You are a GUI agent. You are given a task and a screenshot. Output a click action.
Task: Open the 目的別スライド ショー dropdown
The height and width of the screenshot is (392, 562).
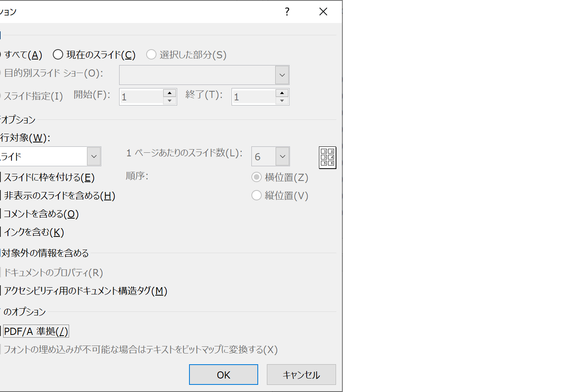pyautogui.click(x=282, y=75)
